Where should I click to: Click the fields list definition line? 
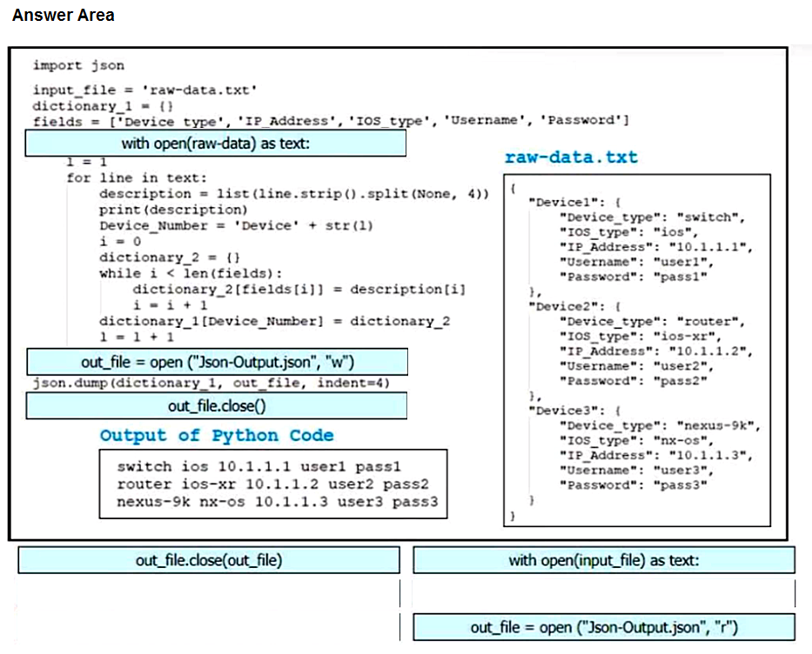331,121
